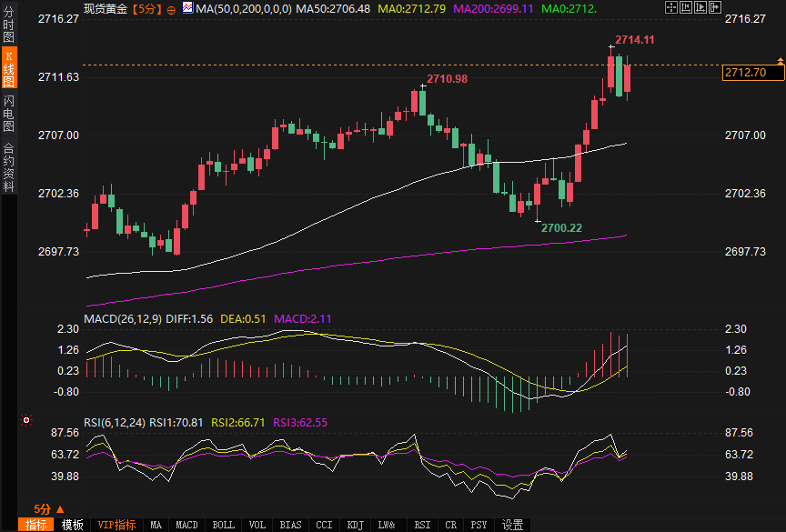The width and height of the screenshot is (786, 532).
Task: Click the second layout icon at top right
Action: pos(685,7)
